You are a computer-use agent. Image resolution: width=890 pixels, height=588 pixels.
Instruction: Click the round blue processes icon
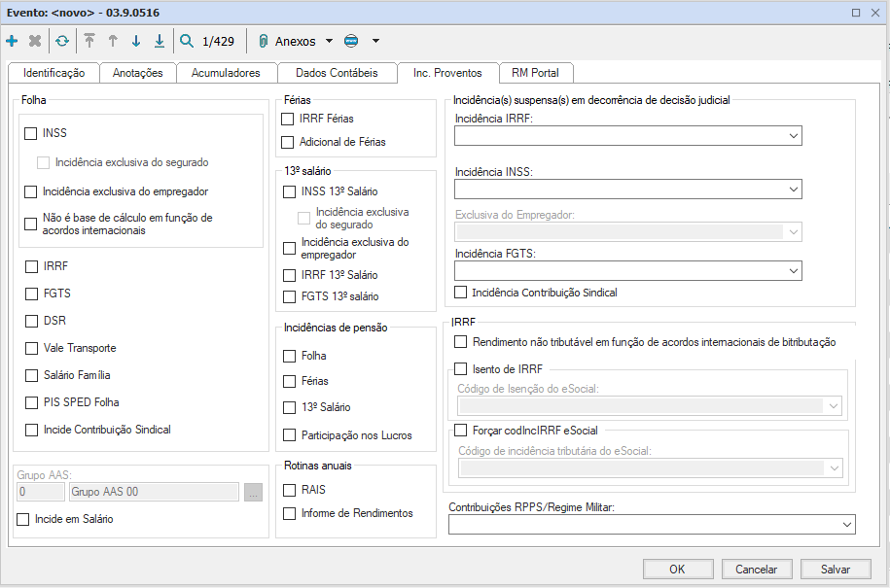(x=351, y=41)
